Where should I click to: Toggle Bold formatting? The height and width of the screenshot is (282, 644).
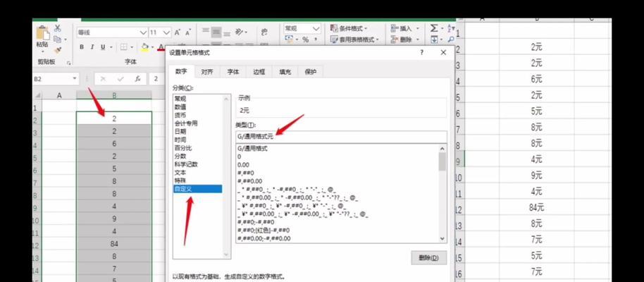(81, 47)
